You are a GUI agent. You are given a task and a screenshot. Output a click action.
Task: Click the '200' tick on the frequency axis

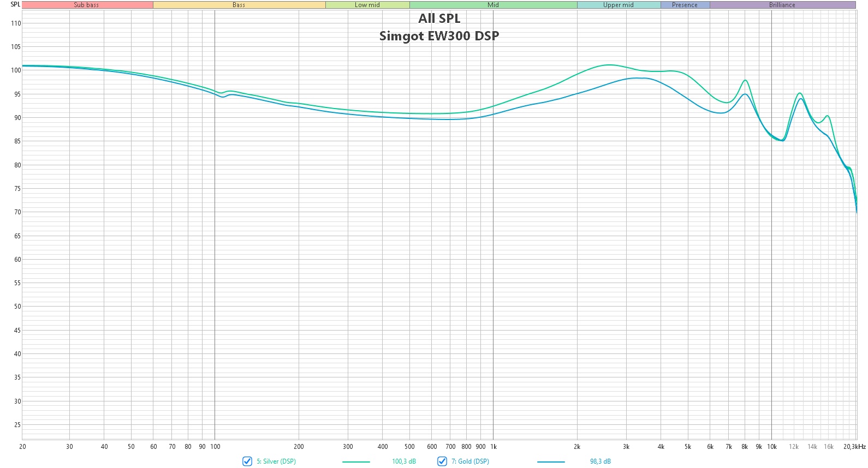[299, 447]
